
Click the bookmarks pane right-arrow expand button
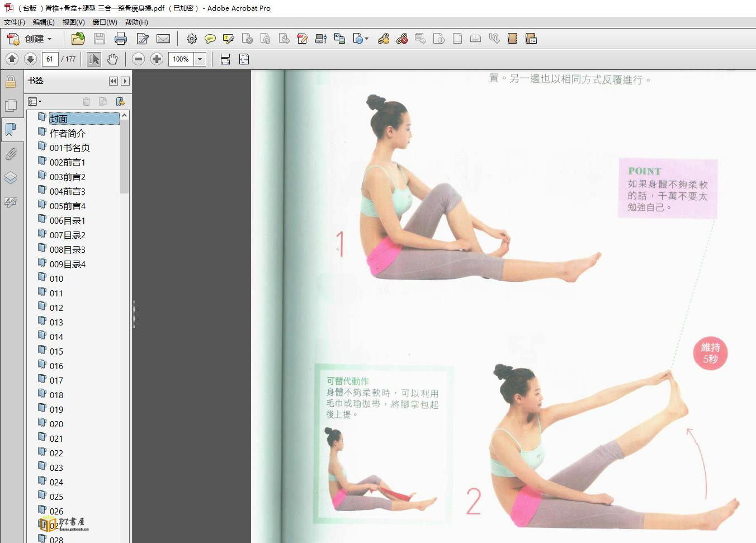(125, 81)
